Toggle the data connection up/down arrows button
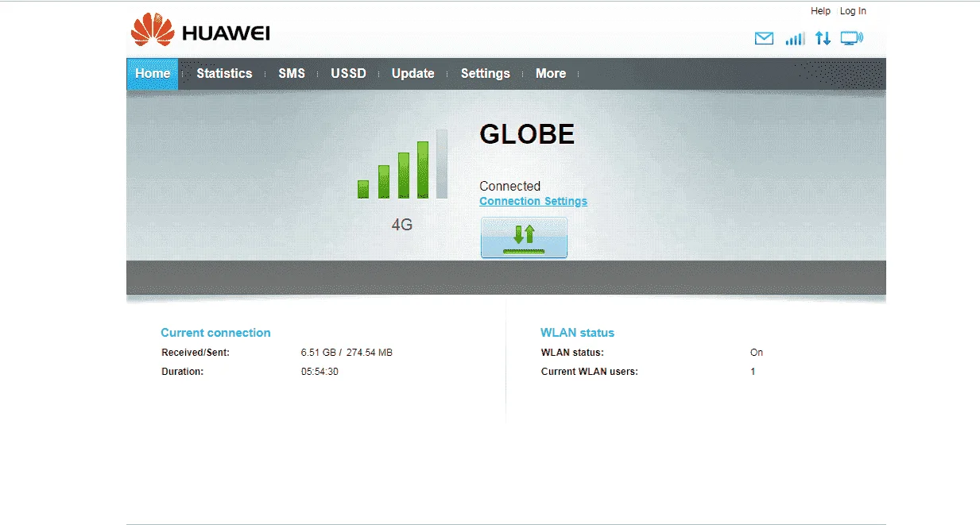Viewport: 980px width, 525px height. point(524,237)
